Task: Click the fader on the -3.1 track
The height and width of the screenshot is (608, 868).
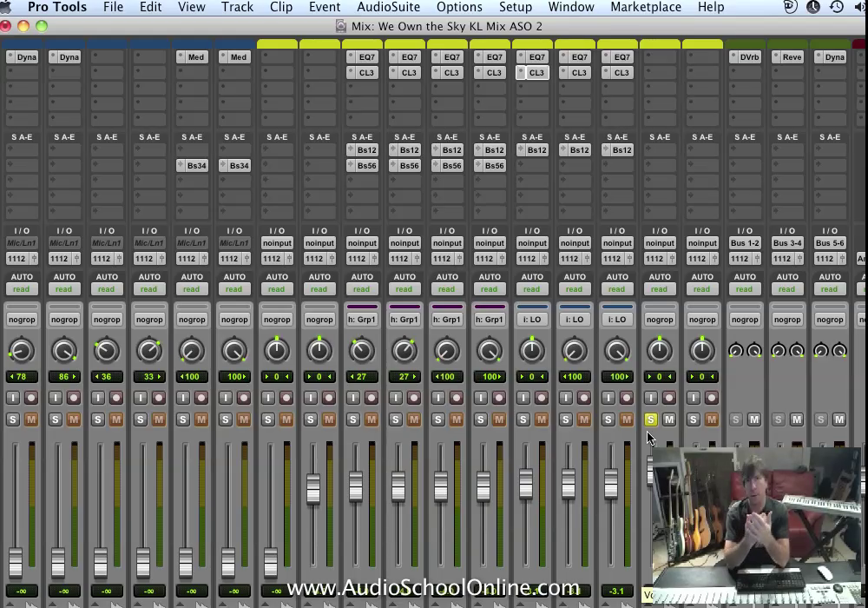Action: [611, 483]
